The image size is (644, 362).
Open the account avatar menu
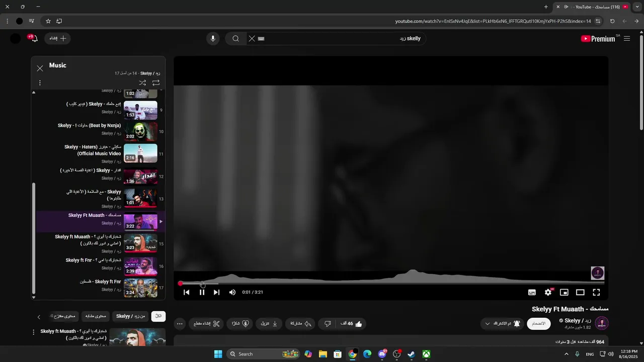(x=16, y=39)
